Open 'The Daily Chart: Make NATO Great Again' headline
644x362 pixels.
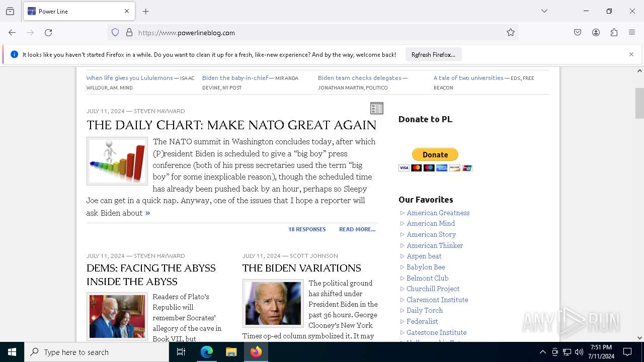coord(231,125)
